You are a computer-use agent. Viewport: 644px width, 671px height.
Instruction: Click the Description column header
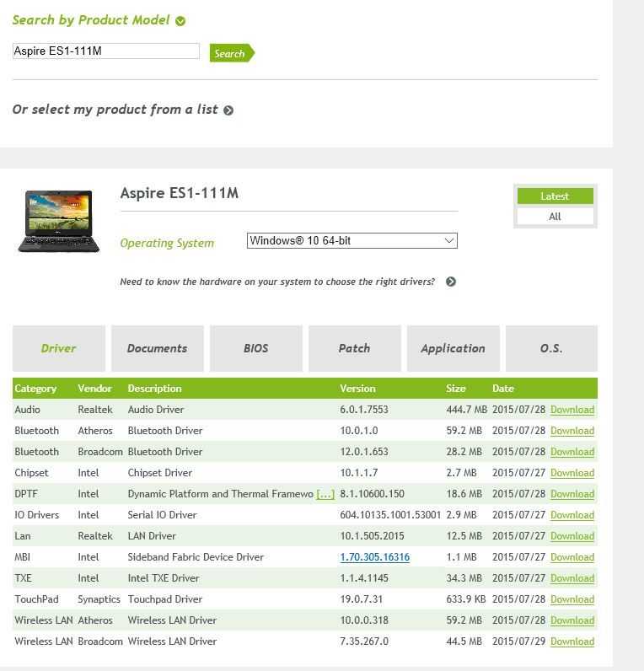pyautogui.click(x=154, y=389)
